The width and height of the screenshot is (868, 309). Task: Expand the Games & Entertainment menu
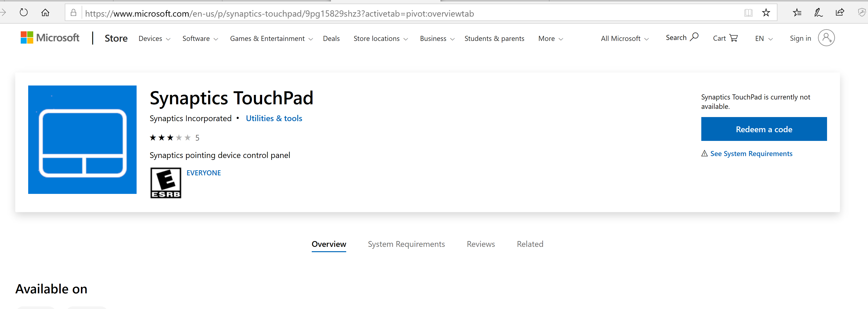click(x=272, y=39)
